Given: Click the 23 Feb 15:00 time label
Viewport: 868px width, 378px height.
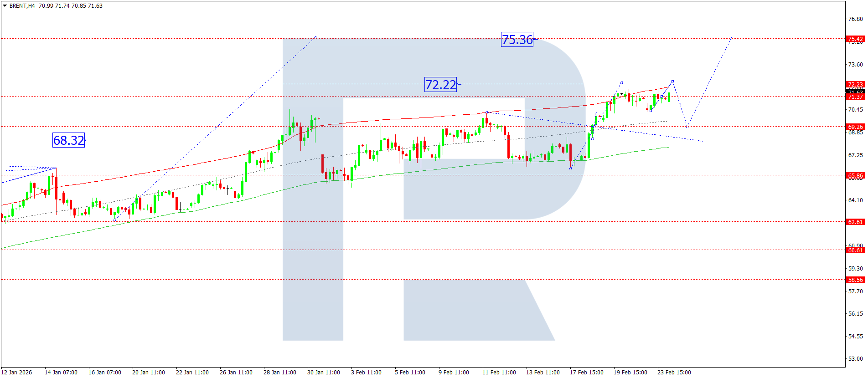Looking at the screenshot, I should [674, 373].
